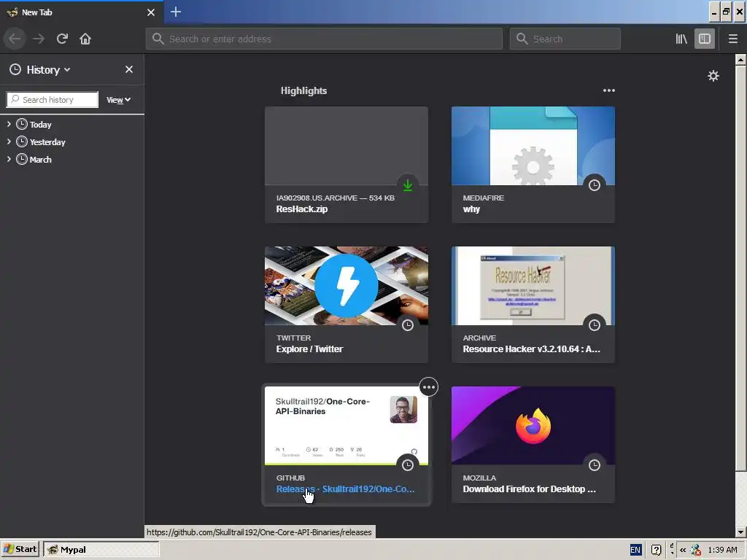Click the green download icon on ResHack card
Image resolution: width=747 pixels, height=560 pixels.
(x=408, y=185)
